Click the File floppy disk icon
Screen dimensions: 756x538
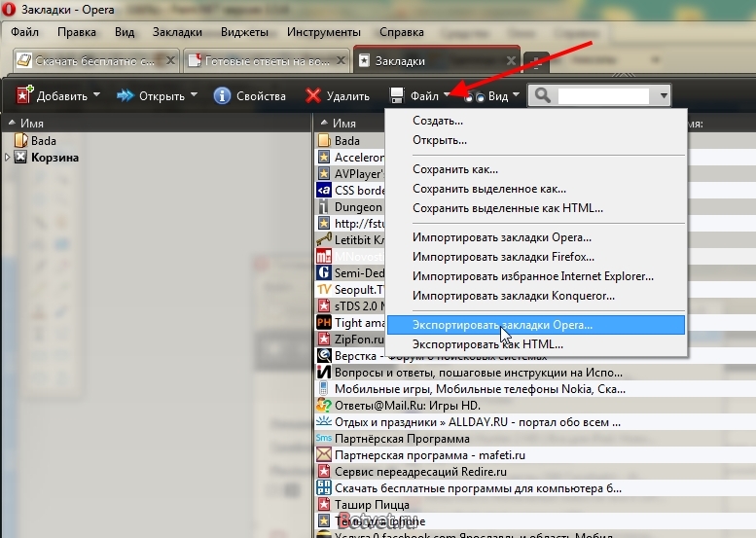(397, 95)
